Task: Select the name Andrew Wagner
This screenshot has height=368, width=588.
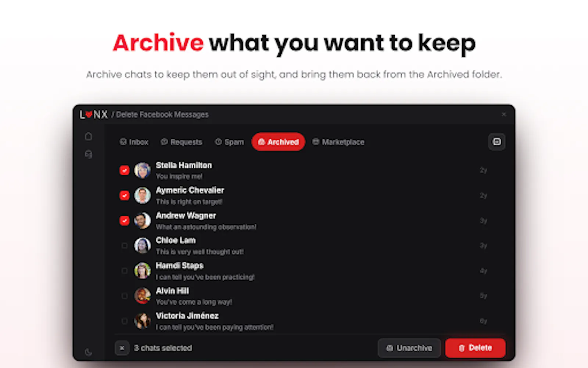Action: click(186, 216)
